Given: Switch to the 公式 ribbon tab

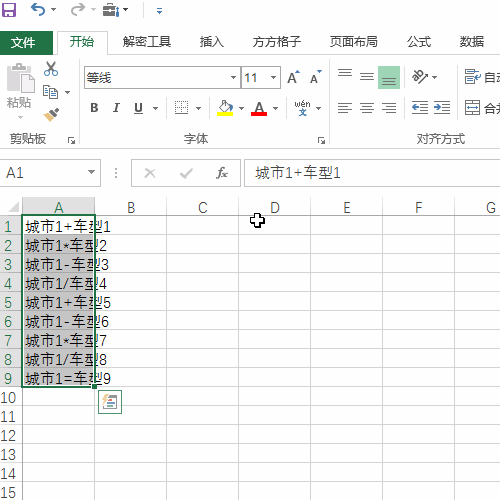Looking at the screenshot, I should 419,42.
